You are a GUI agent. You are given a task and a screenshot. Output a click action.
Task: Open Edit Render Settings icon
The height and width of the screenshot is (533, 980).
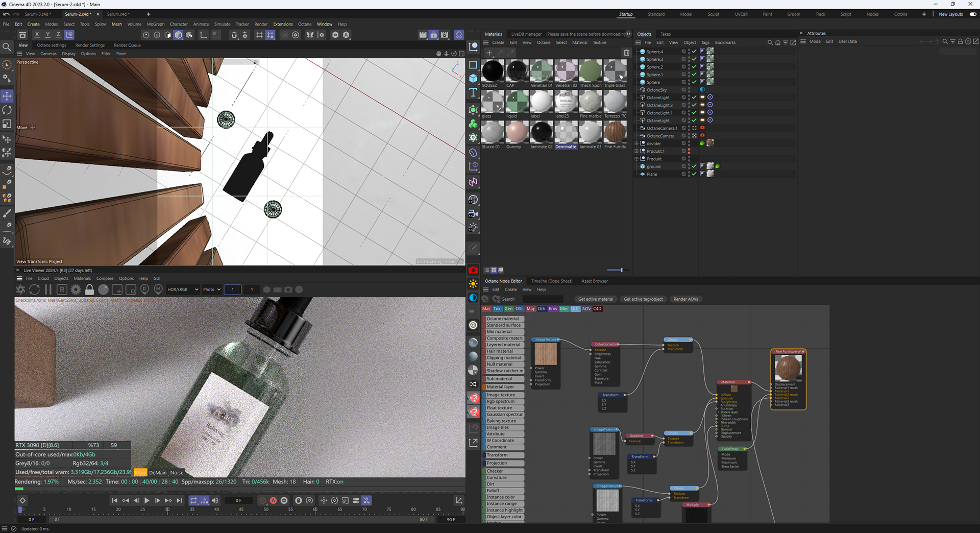pos(445,35)
